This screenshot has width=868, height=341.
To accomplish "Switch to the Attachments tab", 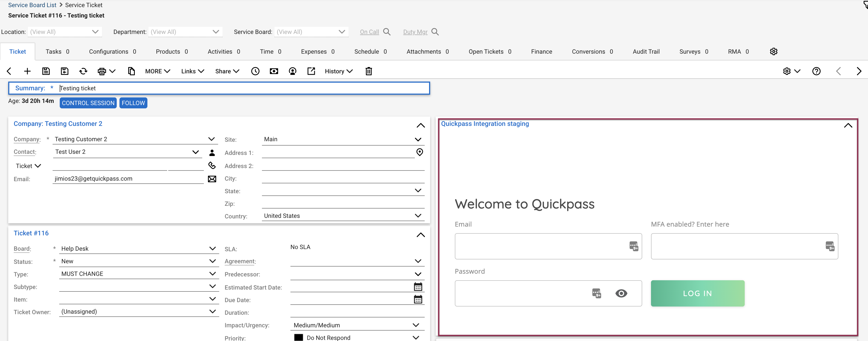I will click(x=424, y=51).
